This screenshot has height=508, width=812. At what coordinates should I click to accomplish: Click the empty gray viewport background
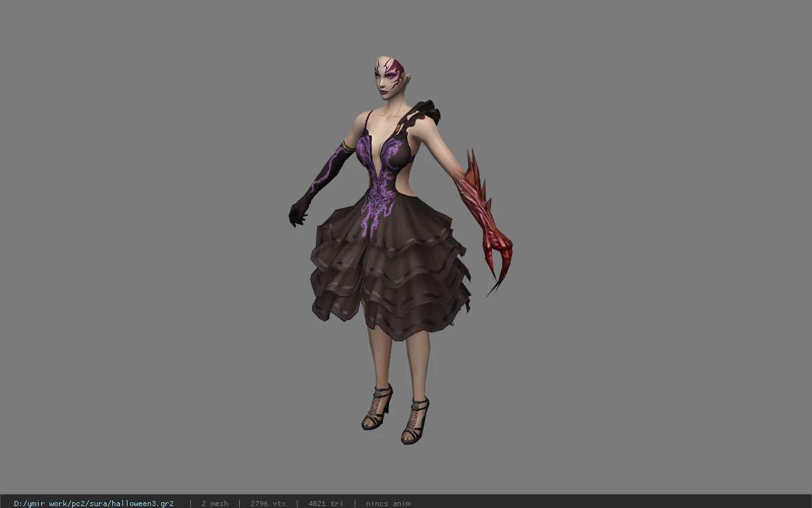634,254
